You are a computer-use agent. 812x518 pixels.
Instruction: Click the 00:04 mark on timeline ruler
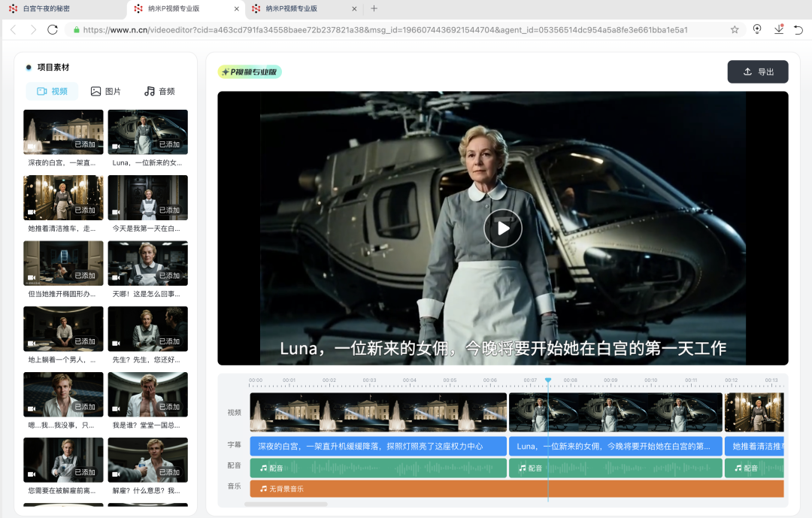(x=410, y=380)
